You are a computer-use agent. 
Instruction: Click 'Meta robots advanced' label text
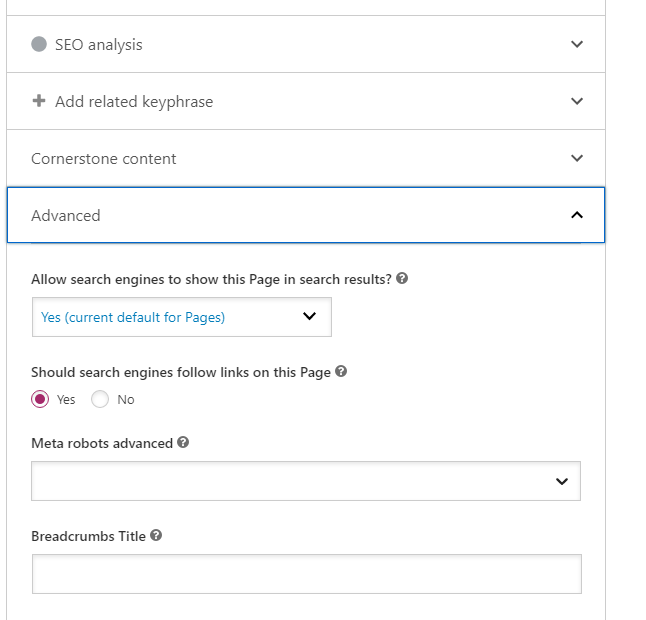coord(102,443)
